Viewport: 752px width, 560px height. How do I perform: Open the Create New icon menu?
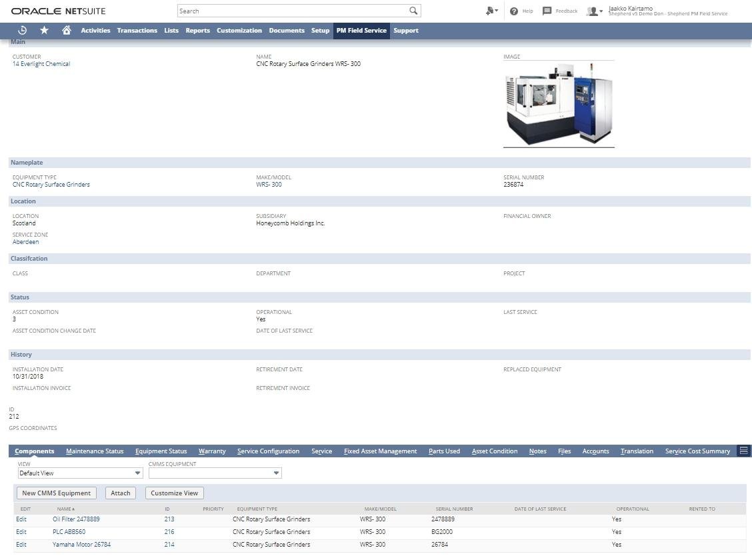491,11
